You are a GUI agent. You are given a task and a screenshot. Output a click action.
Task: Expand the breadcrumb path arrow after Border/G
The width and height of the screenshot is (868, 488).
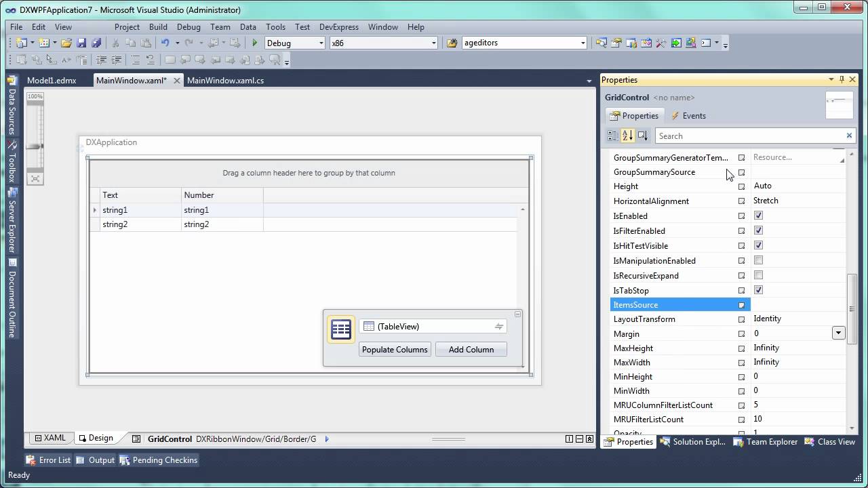[327, 439]
